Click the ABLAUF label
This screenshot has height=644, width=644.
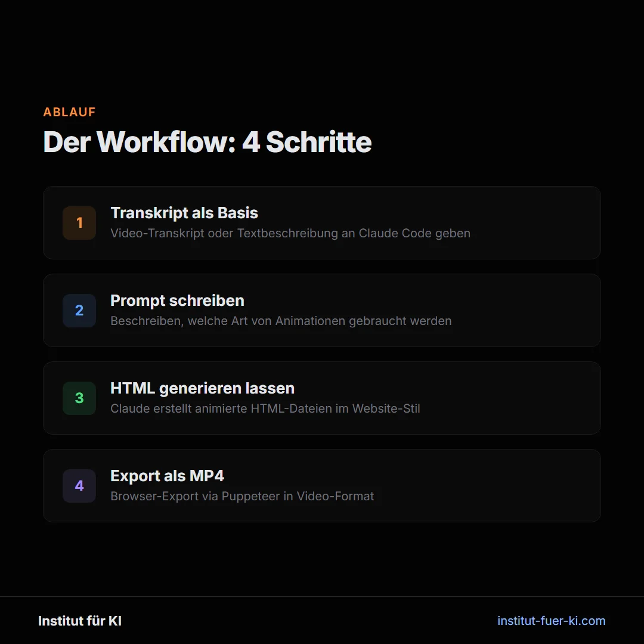[69, 112]
